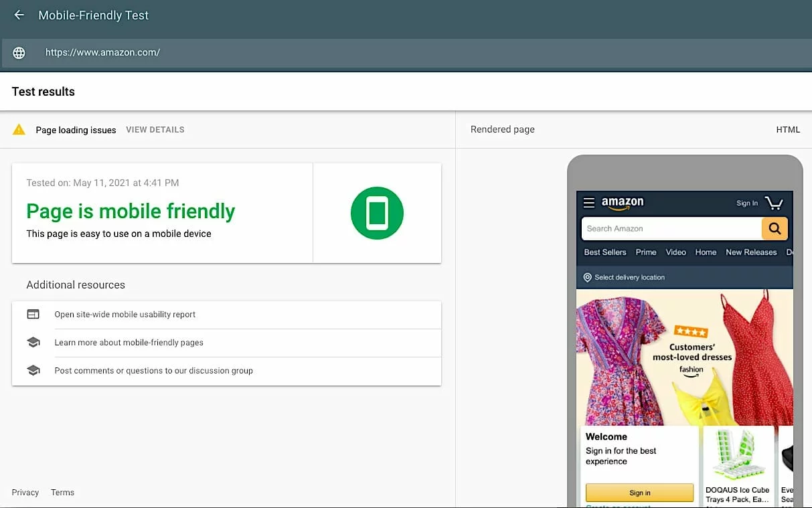
Task: Click graduation cap icon beside Post comments
Action: point(33,370)
